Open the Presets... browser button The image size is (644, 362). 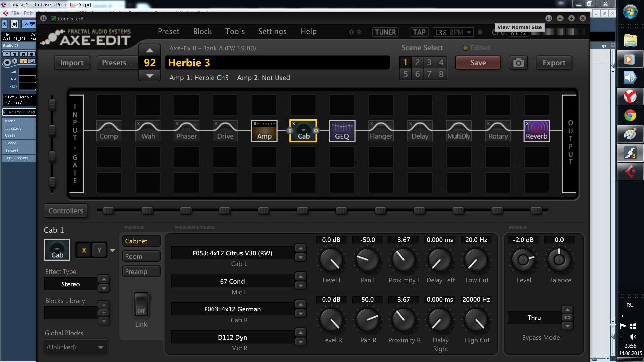pyautogui.click(x=117, y=63)
